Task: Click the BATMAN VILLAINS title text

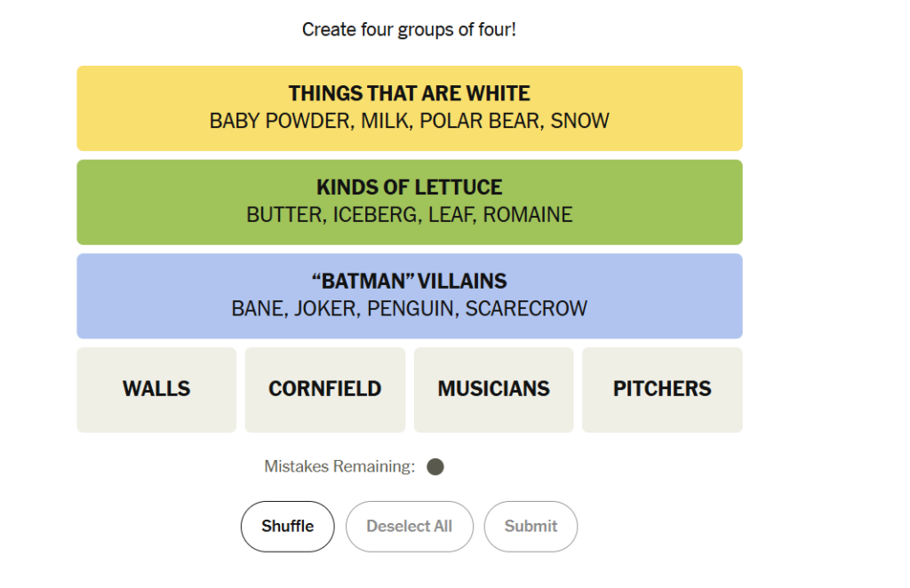Action: [x=409, y=282]
